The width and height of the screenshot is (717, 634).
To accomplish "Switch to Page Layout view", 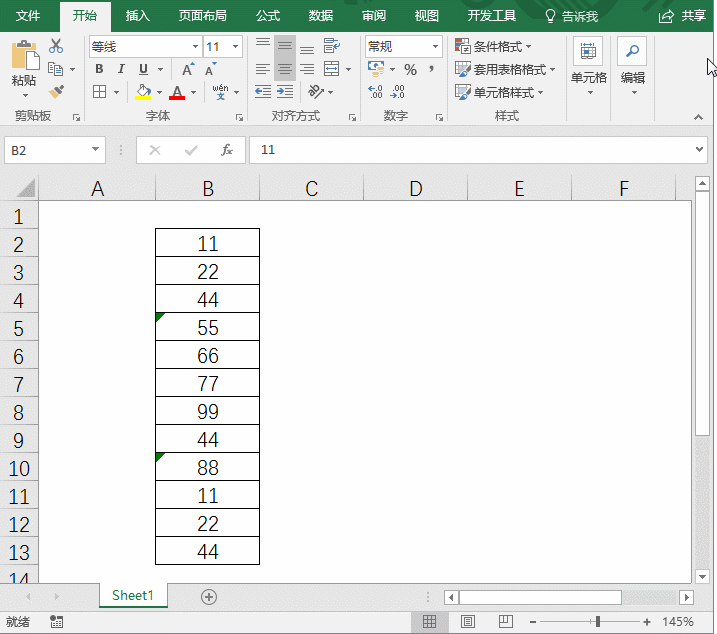I will pyautogui.click(x=467, y=622).
